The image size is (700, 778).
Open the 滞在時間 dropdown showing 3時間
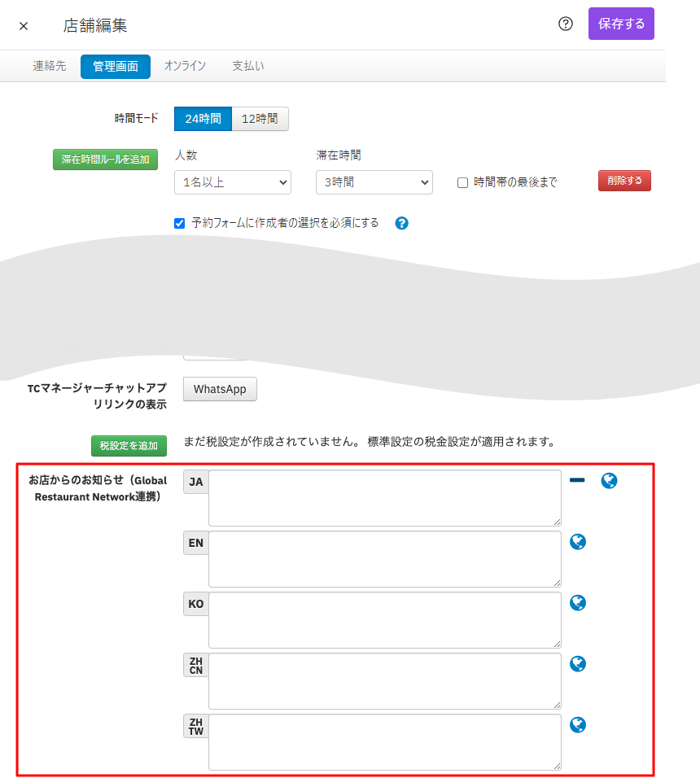374,182
